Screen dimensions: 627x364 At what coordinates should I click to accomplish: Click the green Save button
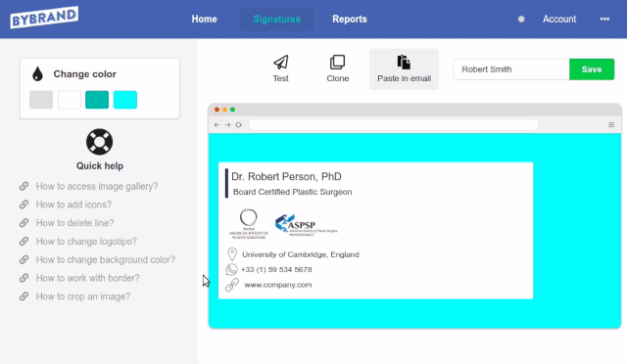point(592,69)
